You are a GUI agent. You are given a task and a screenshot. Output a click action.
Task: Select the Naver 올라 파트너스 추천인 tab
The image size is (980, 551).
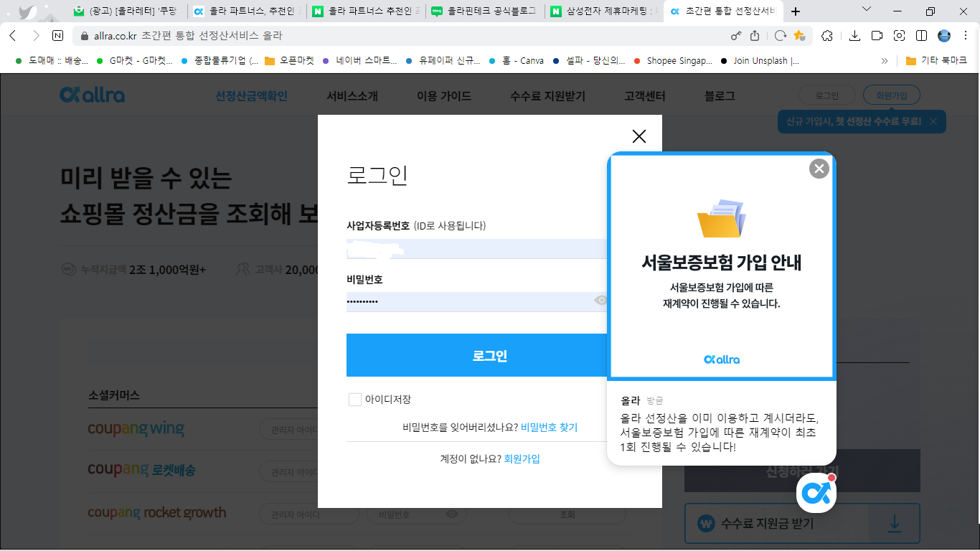pos(366,11)
